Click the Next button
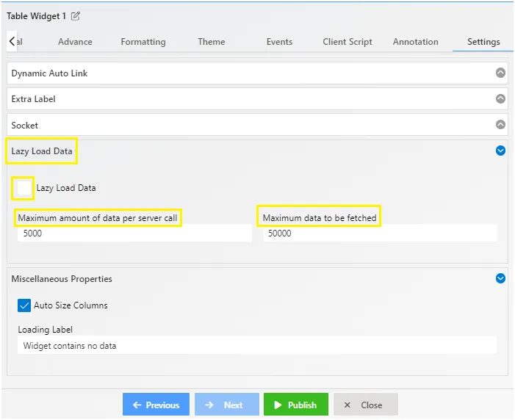 click(226, 405)
